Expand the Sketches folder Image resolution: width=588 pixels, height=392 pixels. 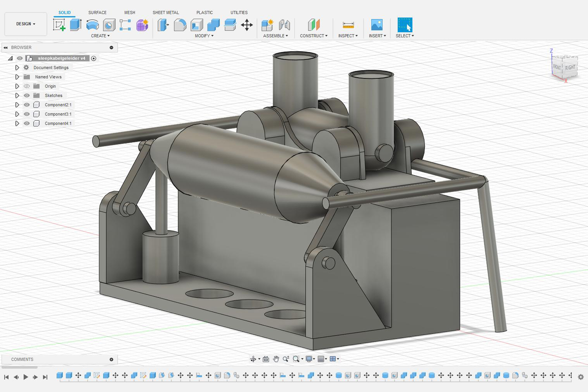tap(17, 96)
